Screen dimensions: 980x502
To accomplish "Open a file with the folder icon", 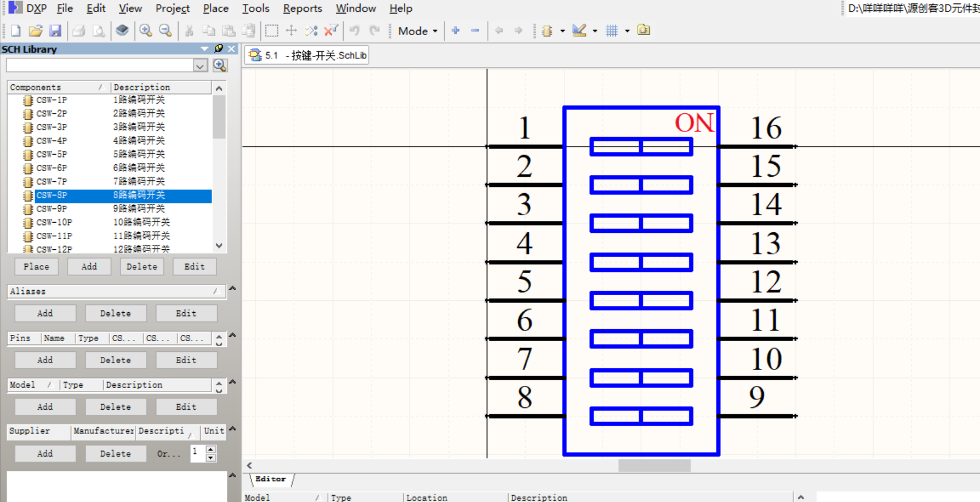I will click(35, 31).
